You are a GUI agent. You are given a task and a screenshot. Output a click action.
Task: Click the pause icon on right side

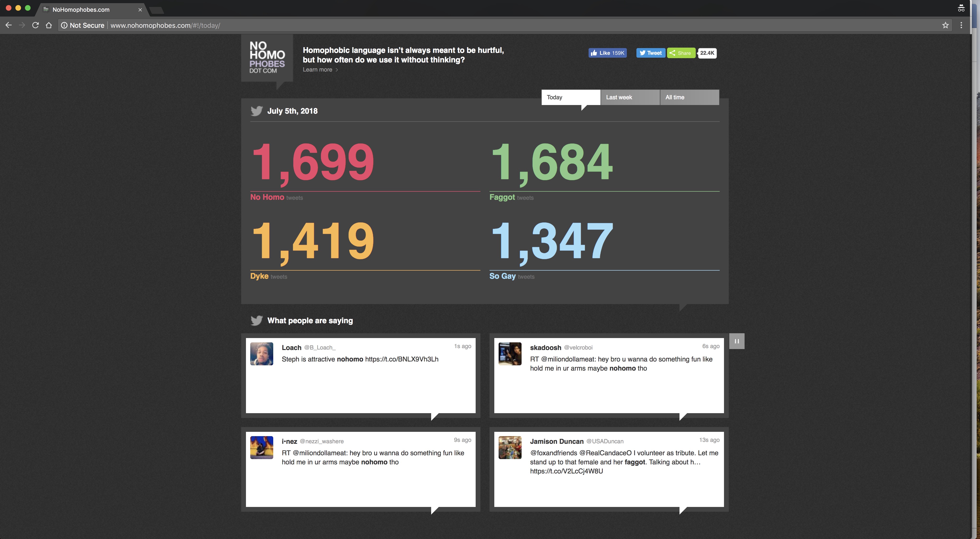[x=736, y=341]
